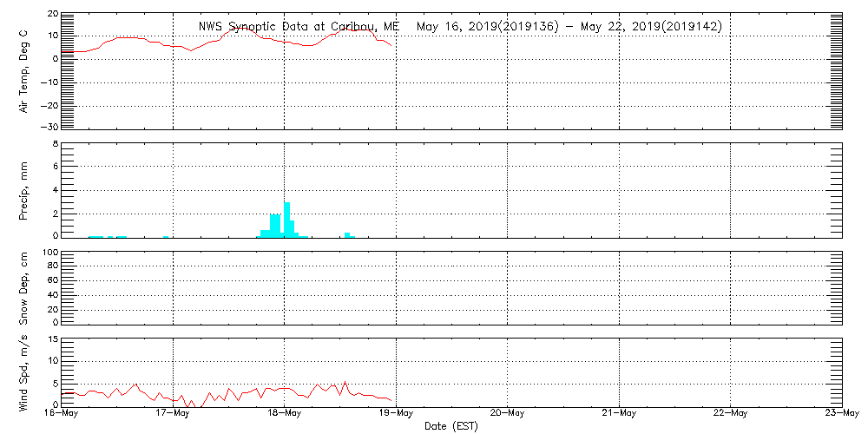
Task: Click the '60' label on snow depth axis
Action: tap(51, 281)
